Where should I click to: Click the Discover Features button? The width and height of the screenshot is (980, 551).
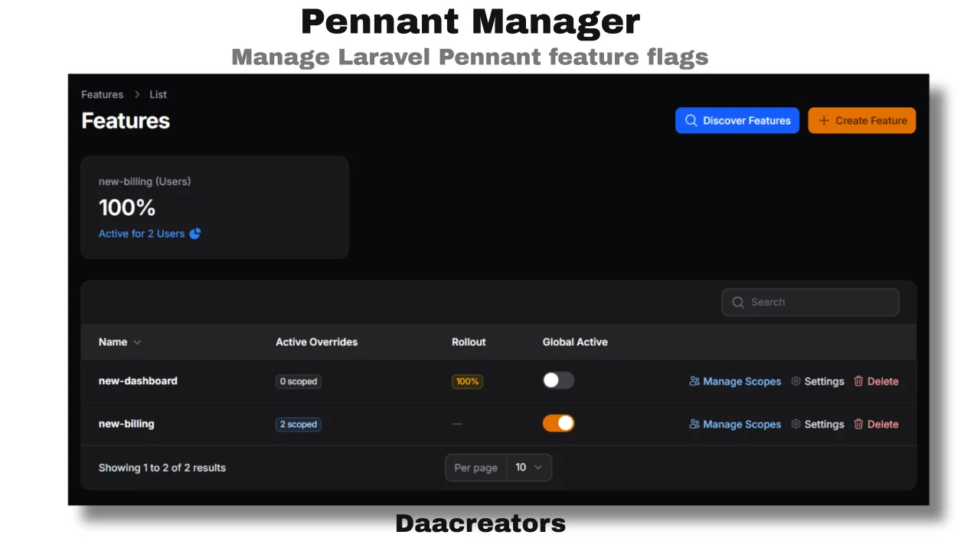737,120
